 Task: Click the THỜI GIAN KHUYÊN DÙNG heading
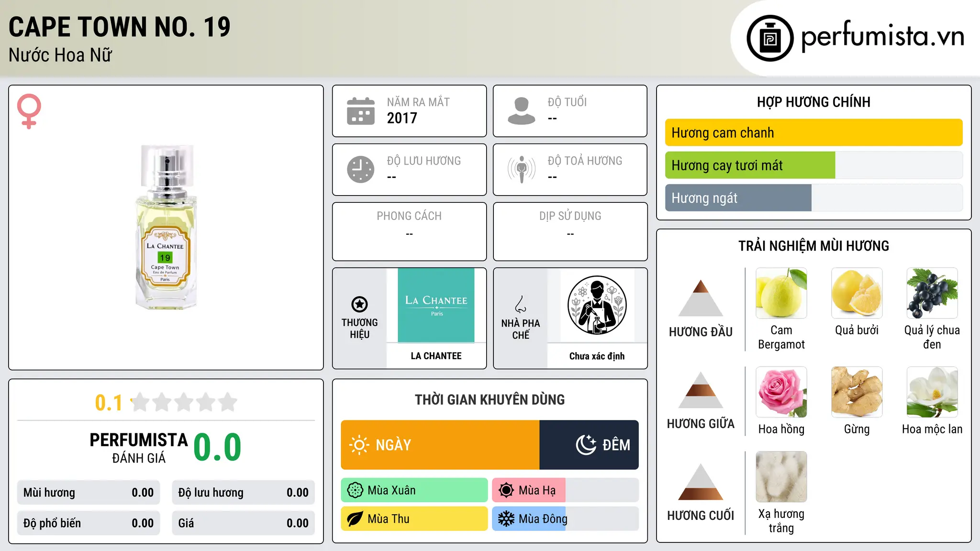click(490, 399)
